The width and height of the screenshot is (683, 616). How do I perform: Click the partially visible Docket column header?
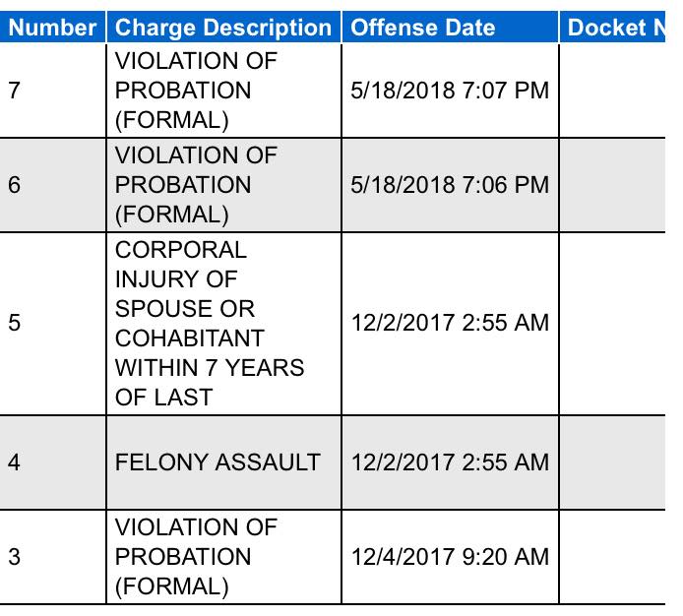(618, 27)
